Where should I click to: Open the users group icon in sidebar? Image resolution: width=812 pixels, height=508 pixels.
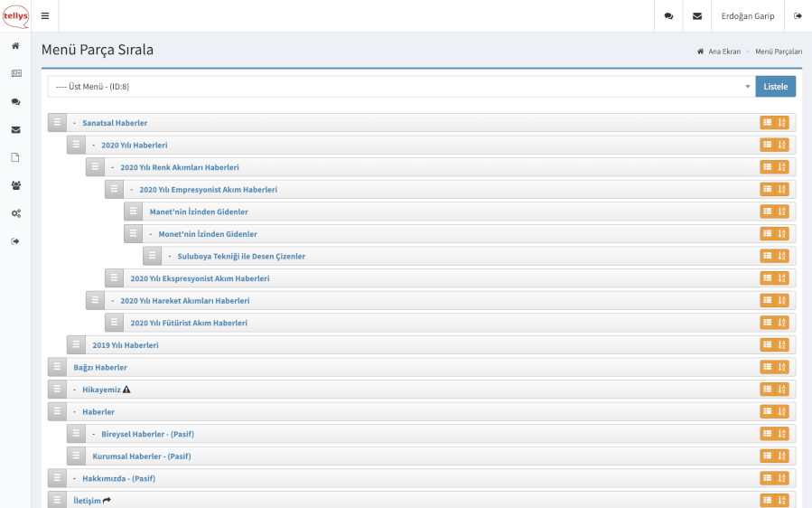click(x=15, y=185)
